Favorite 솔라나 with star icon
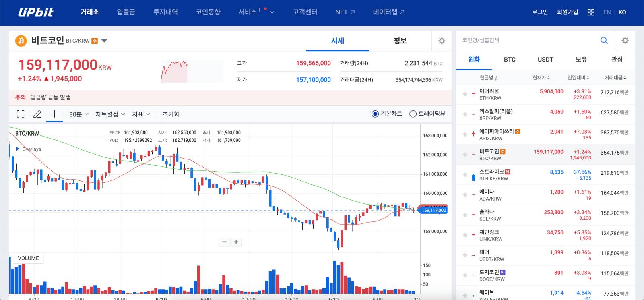The width and height of the screenshot is (644, 300). tap(465, 215)
